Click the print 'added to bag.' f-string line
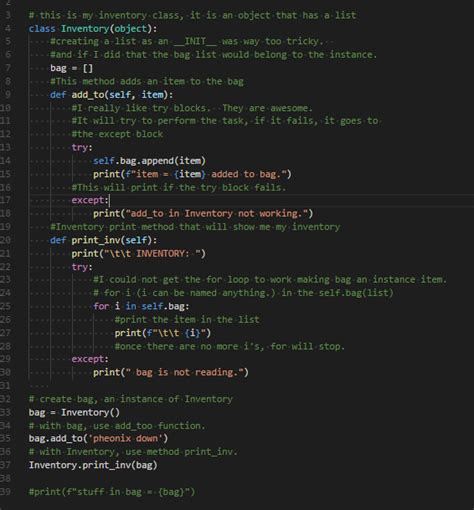This screenshot has height=510, width=474. coord(192,174)
